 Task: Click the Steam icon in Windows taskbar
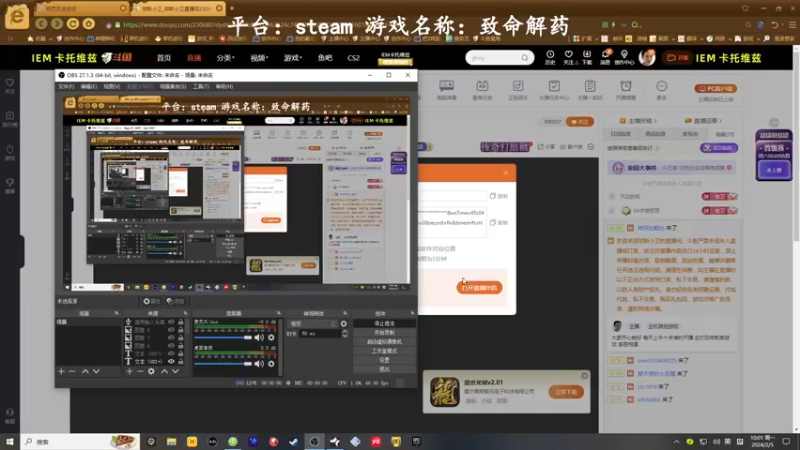click(x=294, y=441)
